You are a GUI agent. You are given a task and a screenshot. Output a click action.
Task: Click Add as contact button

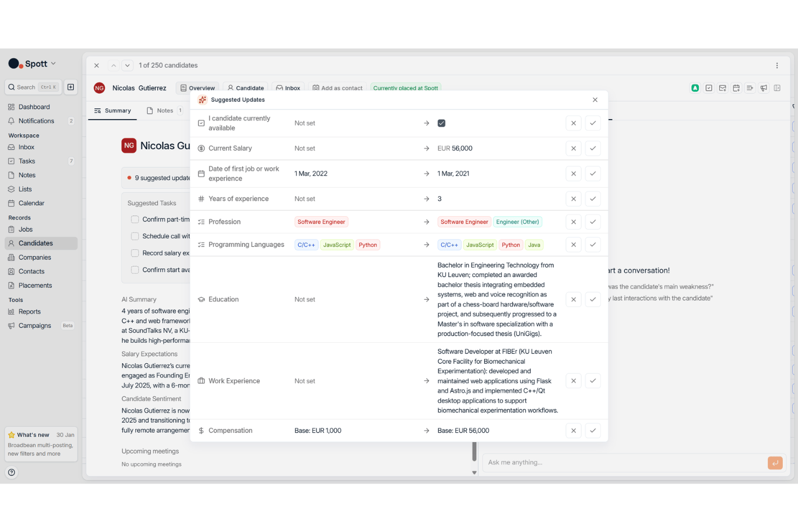(338, 88)
